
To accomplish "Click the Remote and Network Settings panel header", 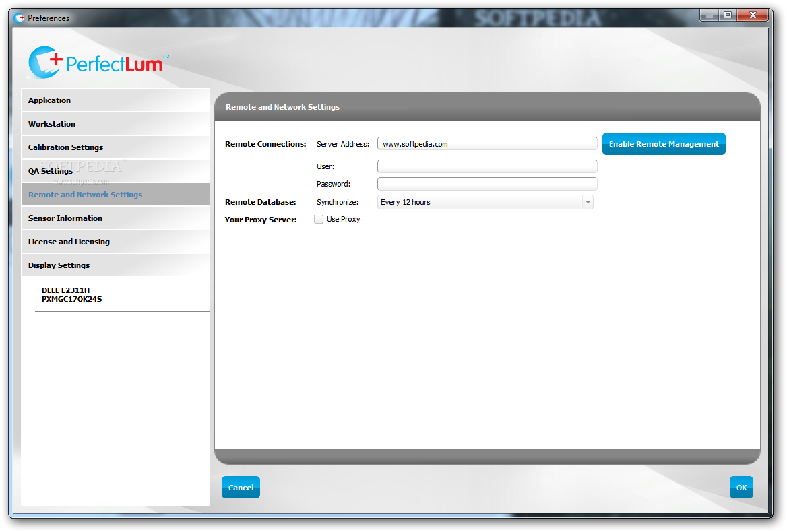I will pos(487,107).
